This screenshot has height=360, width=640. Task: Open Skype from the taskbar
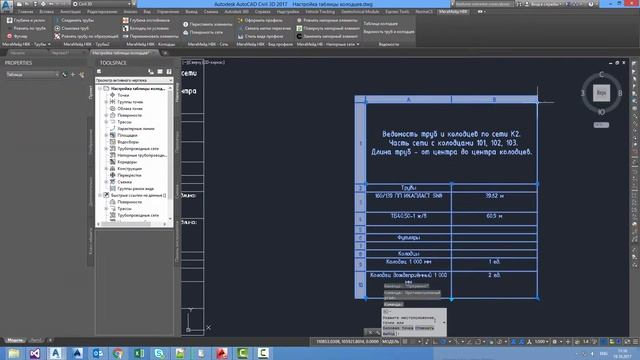point(160,353)
